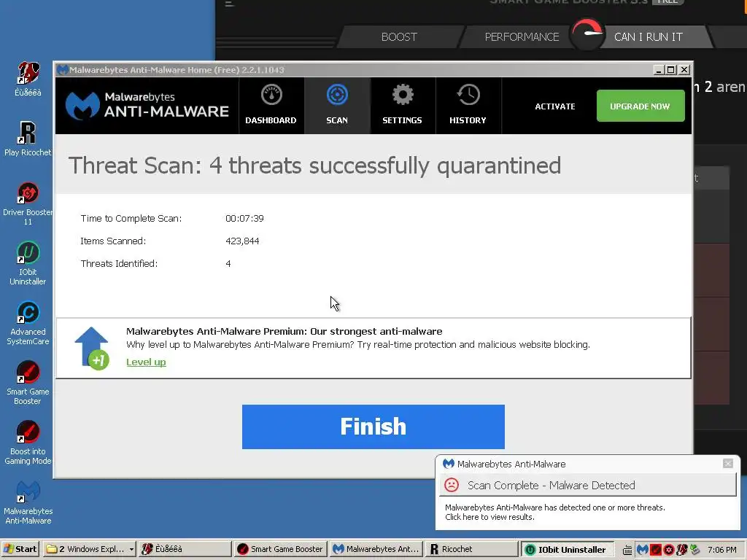The image size is (747, 560).
Task: Click the Smart Game Booster tray icon
Action: (656, 550)
